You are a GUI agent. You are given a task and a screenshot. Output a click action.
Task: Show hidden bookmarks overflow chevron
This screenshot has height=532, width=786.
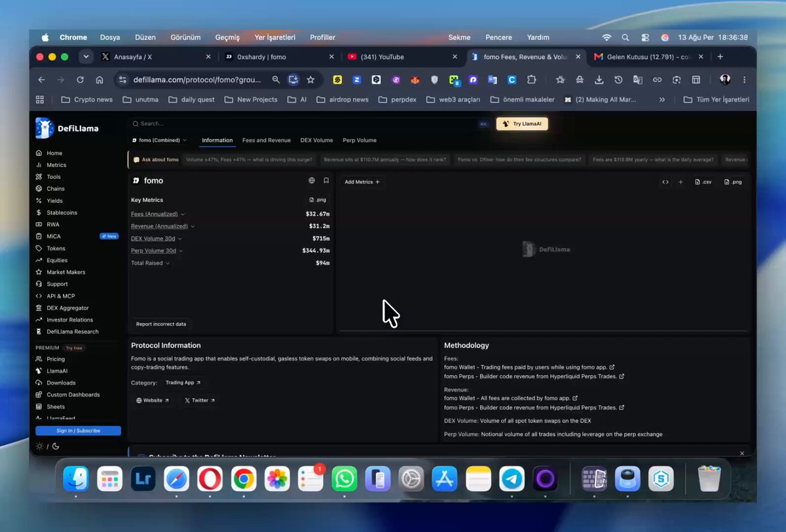pyautogui.click(x=662, y=100)
